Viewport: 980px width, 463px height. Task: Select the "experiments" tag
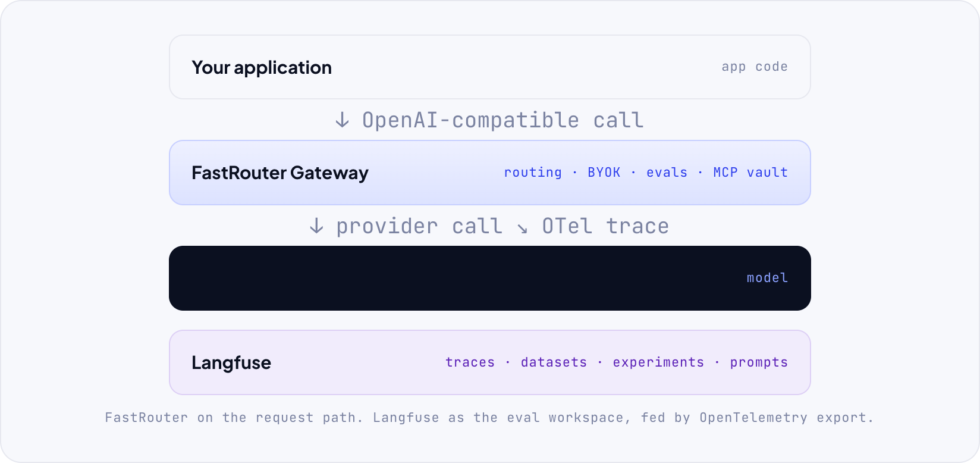658,362
